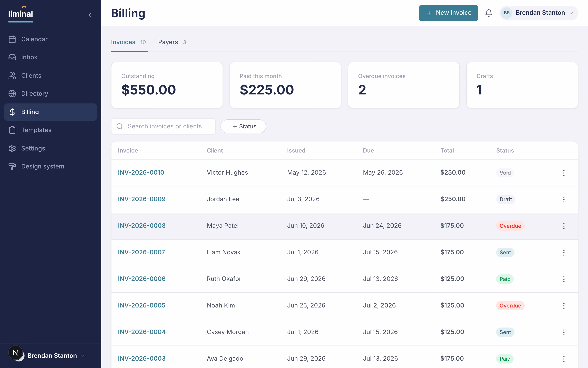
Task: Click the search magnifier icon
Action: (x=120, y=126)
